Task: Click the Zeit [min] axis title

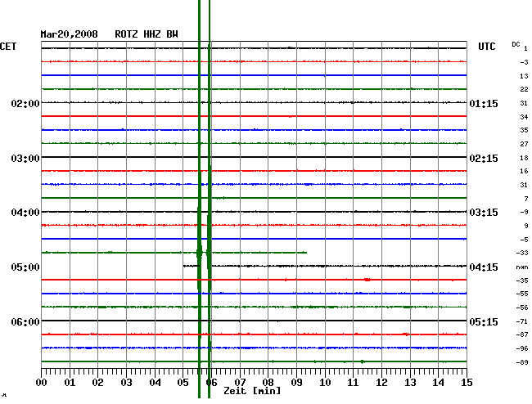Action: click(252, 391)
